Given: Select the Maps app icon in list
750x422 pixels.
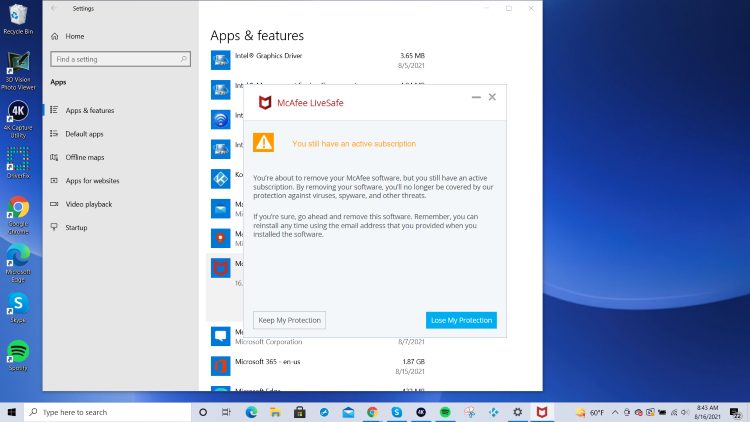Looking at the screenshot, I should click(x=221, y=238).
